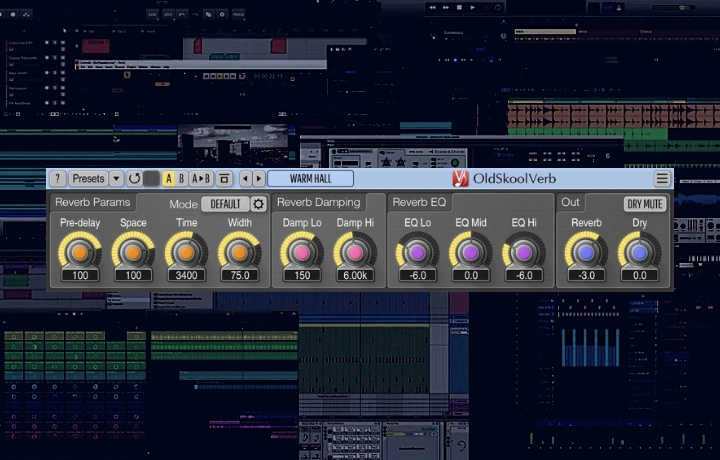Click the EQ Lo value -6.0
720x460 pixels.
point(417,275)
